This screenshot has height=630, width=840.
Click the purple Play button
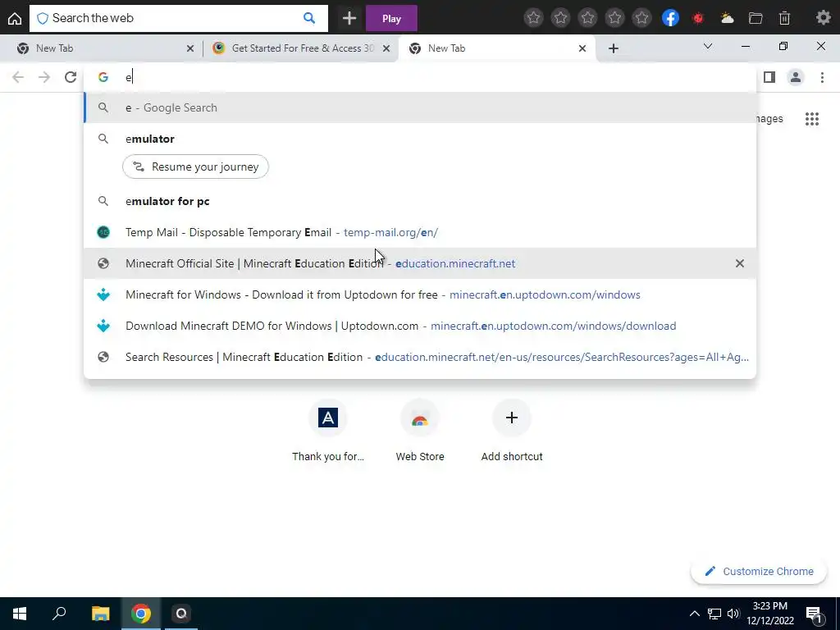[x=391, y=18]
